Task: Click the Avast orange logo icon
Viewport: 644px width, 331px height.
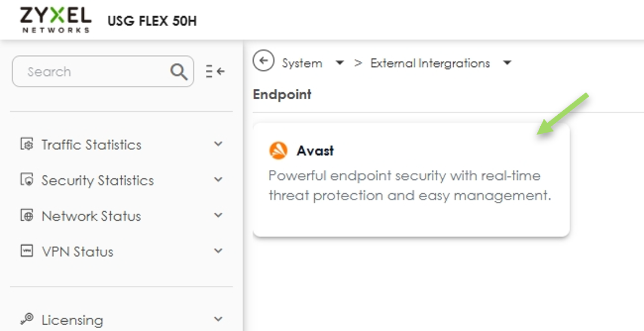Action: [278, 151]
